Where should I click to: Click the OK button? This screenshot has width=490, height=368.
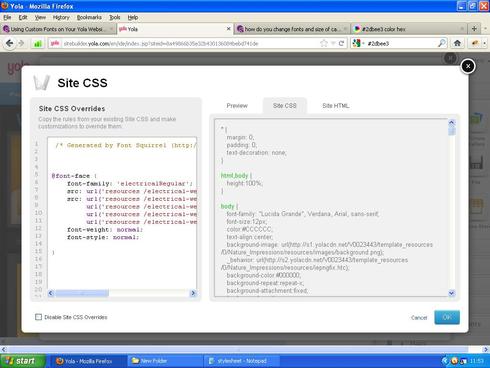pos(447,317)
